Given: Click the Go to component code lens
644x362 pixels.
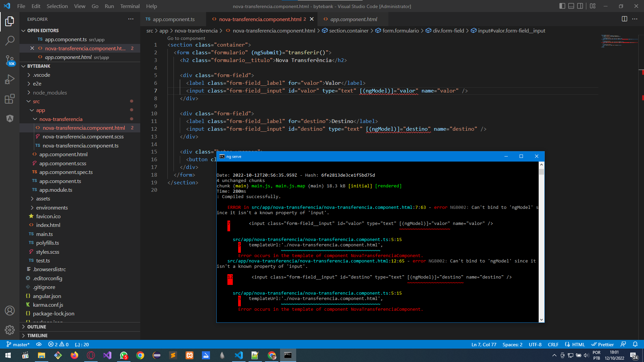Looking at the screenshot, I should click(x=186, y=38).
